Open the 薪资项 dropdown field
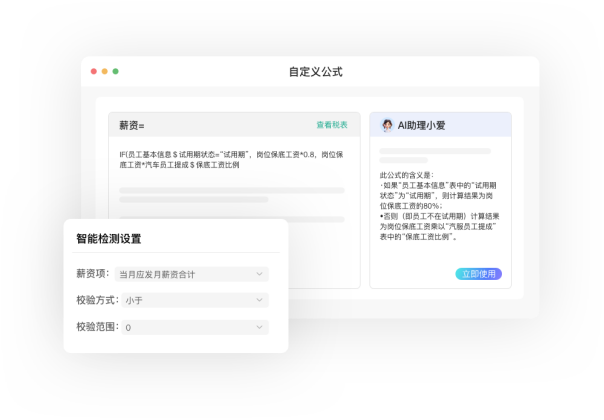The image size is (604, 420). 194,273
